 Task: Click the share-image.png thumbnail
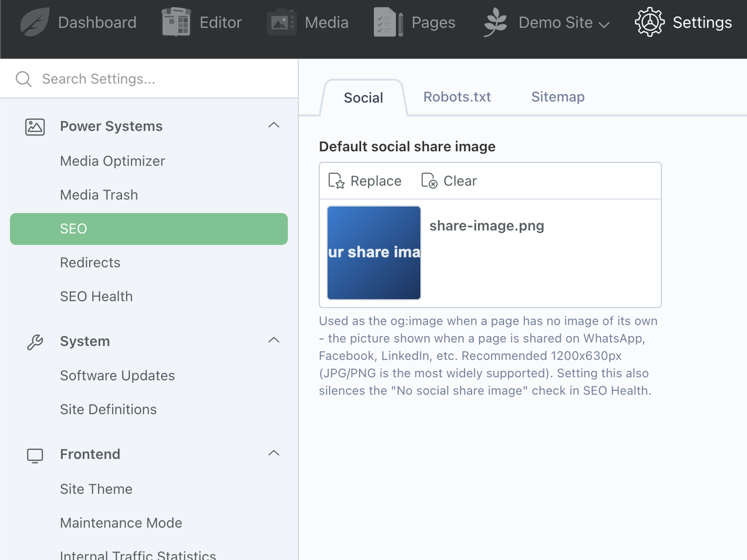click(x=374, y=253)
